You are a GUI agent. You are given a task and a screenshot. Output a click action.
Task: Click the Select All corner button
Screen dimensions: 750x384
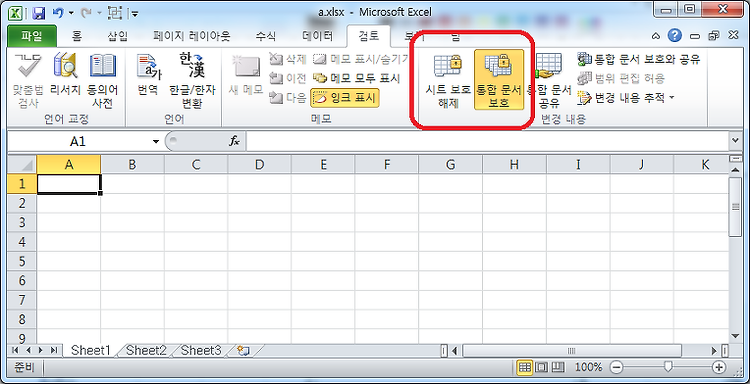[22, 165]
